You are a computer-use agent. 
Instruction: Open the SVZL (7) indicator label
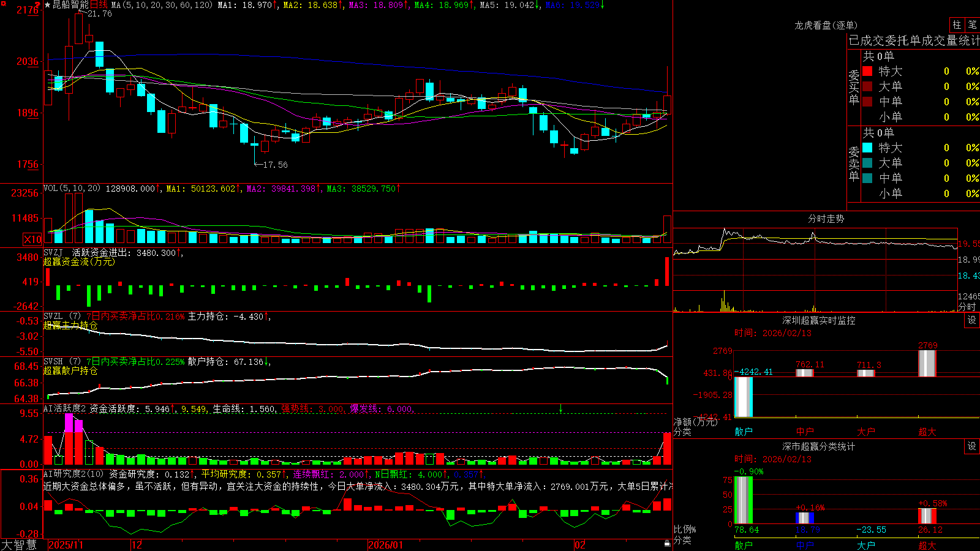click(x=62, y=316)
